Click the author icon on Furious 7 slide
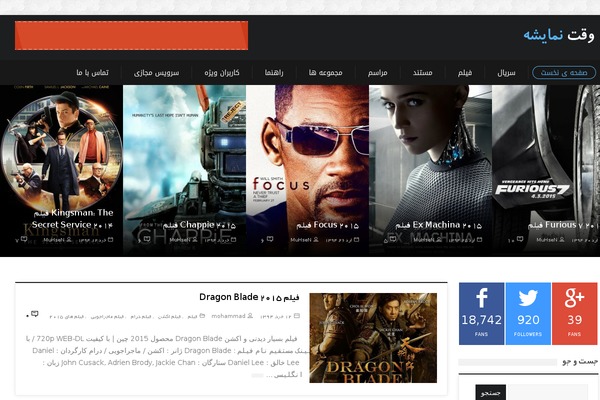This screenshot has width=600, height=400. 562,240
